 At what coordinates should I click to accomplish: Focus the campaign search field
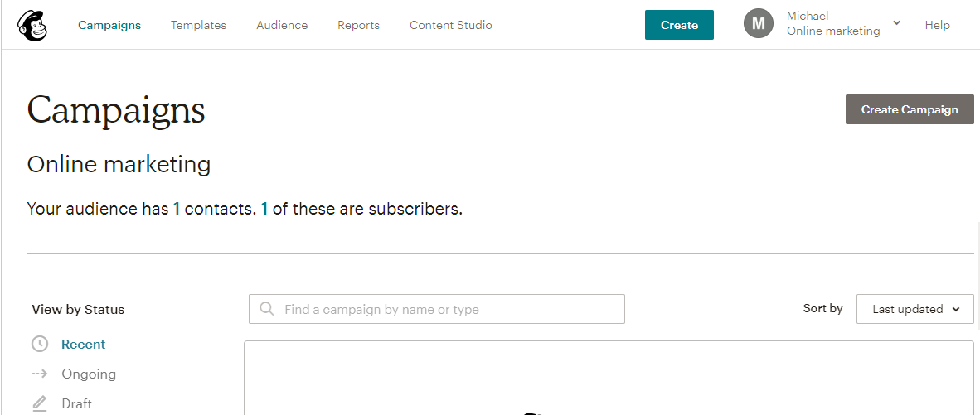448,309
